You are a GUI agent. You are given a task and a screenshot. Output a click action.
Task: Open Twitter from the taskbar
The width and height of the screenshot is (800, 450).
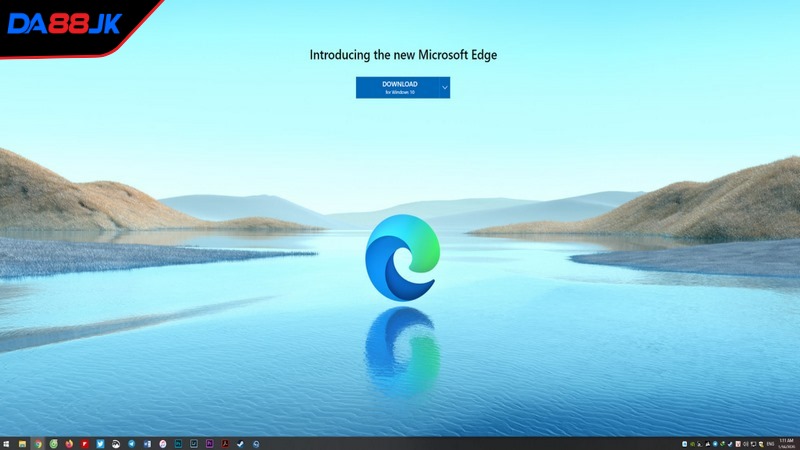click(100, 444)
